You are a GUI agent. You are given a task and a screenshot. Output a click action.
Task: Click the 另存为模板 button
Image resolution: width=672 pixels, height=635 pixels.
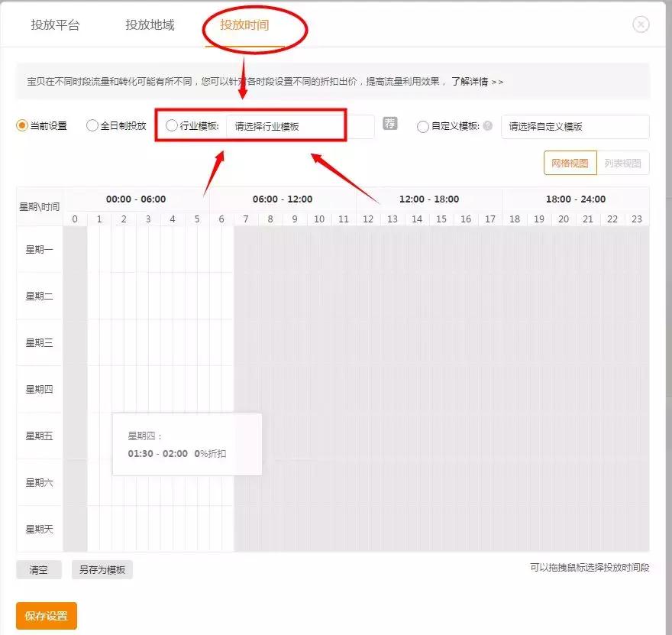tap(101, 569)
